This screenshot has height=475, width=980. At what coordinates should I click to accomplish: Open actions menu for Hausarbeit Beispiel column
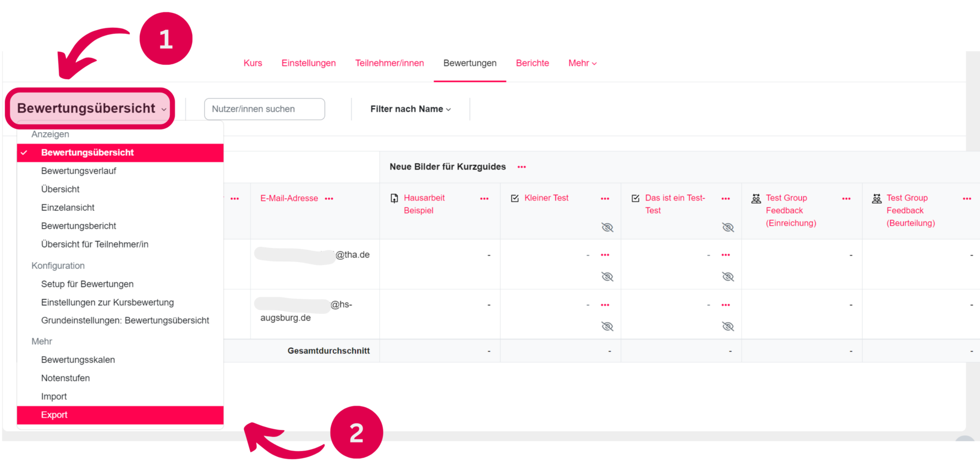[x=484, y=199]
